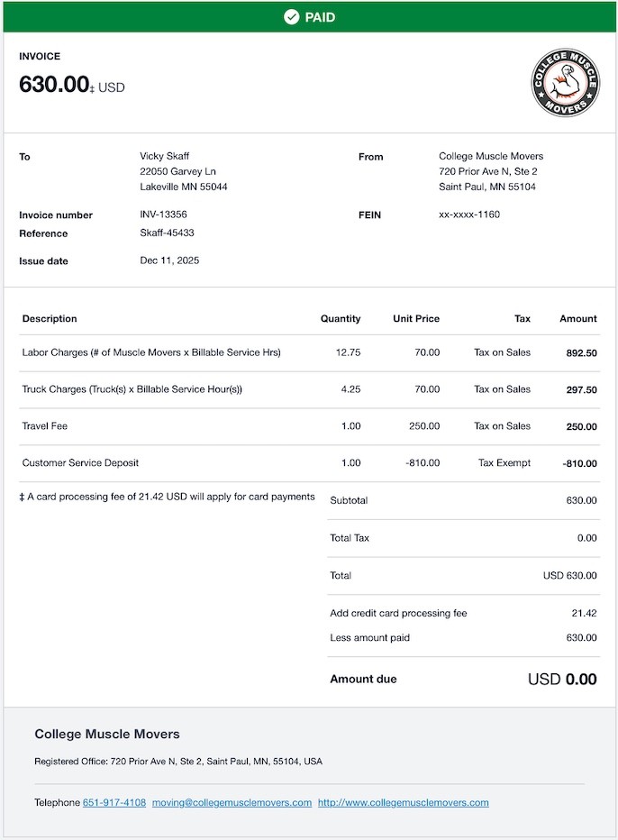The height and width of the screenshot is (840, 618).
Task: Click the College Muscle Movers logo
Action: pyautogui.click(x=565, y=83)
